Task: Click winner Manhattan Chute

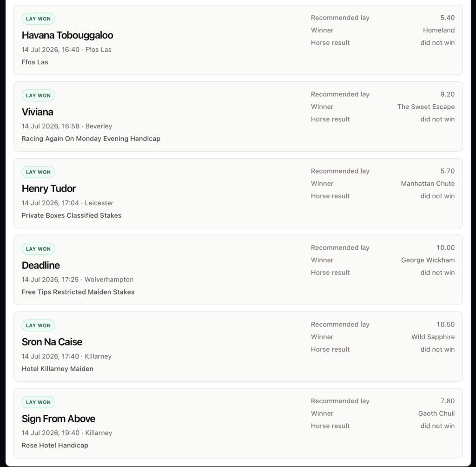Action: point(428,184)
